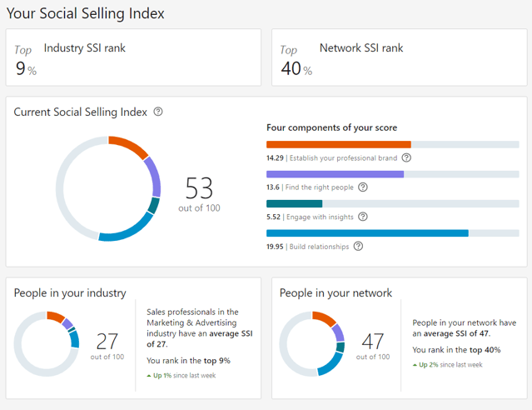Click the Build relationships help icon
The width and height of the screenshot is (532, 410).
click(358, 246)
